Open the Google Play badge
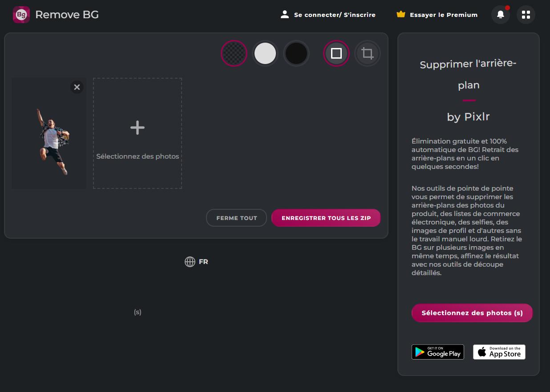This screenshot has height=392, width=550. [x=437, y=352]
